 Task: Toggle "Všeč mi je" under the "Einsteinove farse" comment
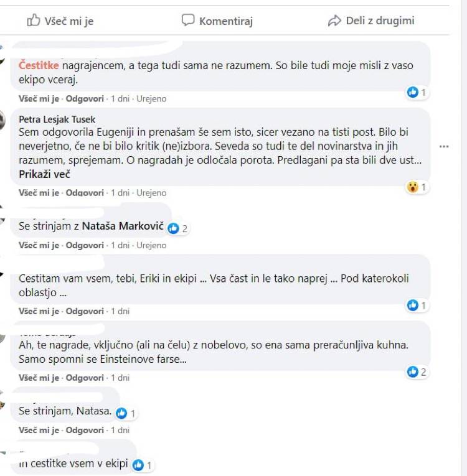[39, 378]
